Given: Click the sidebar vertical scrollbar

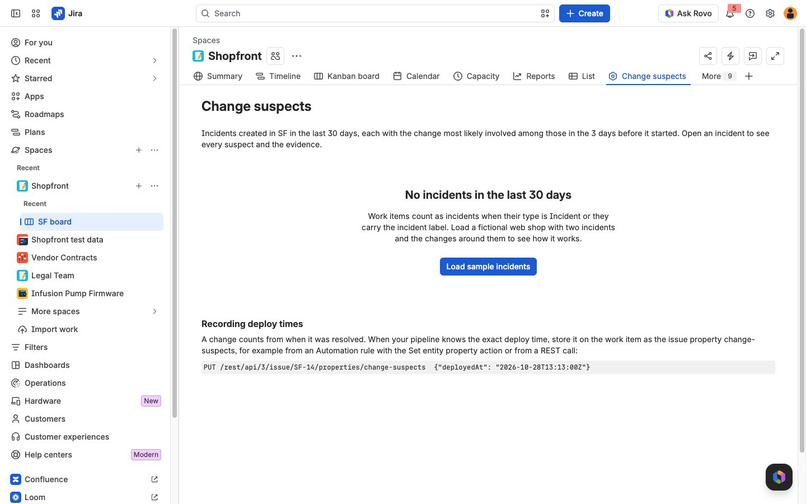Looking at the screenshot, I should 175,223.
